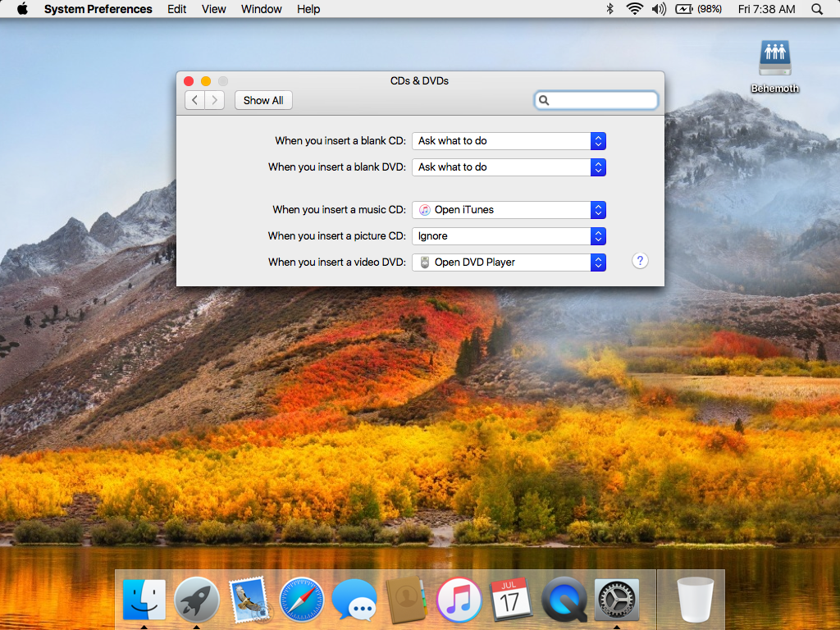
Task: Open Finder from the dock
Action: pyautogui.click(x=144, y=600)
